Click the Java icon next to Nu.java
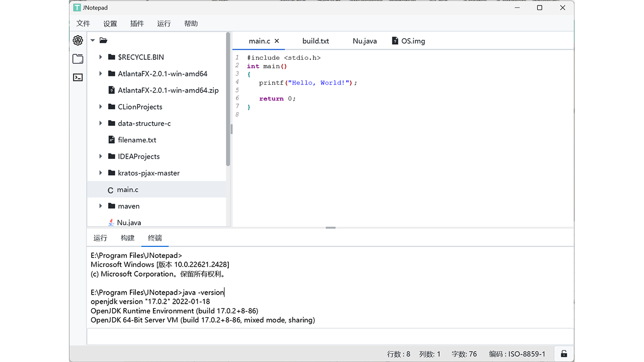 pyautogui.click(x=111, y=222)
